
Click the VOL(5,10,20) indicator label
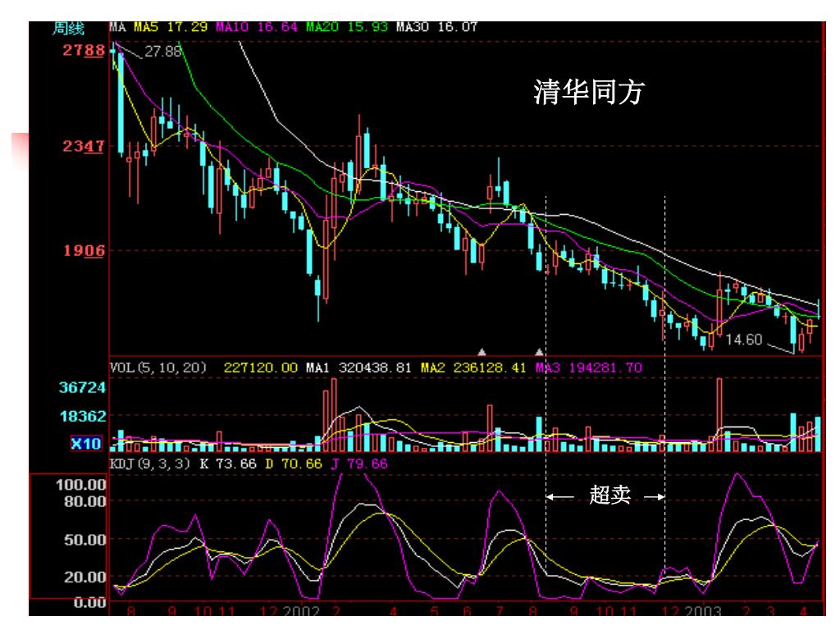158,367
